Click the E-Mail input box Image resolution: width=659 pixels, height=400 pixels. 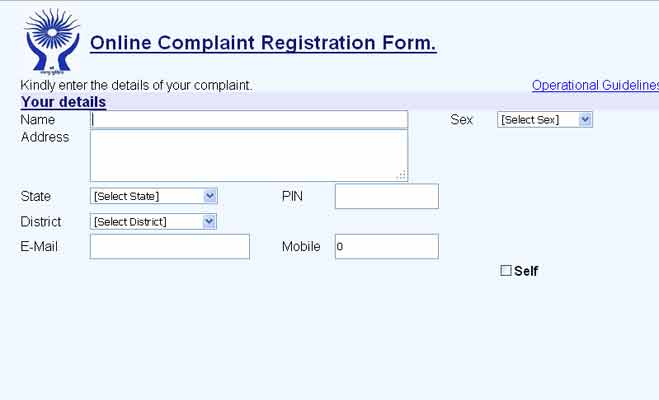pyautogui.click(x=169, y=246)
